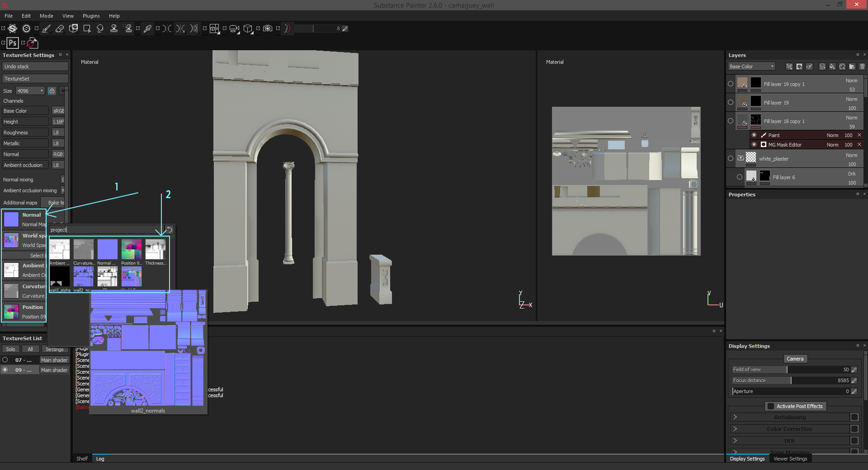Enable the Antialiasing checkbox
Viewport: 868px width, 470px height.
click(x=854, y=417)
